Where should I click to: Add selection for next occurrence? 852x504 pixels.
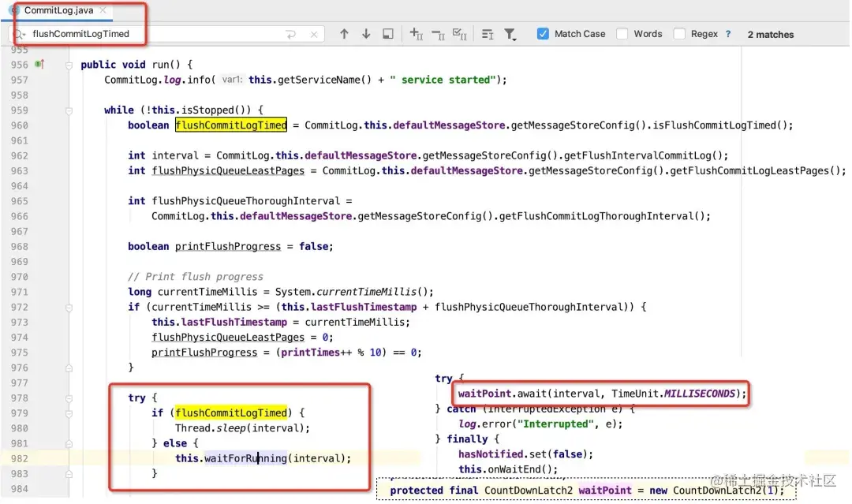[417, 34]
